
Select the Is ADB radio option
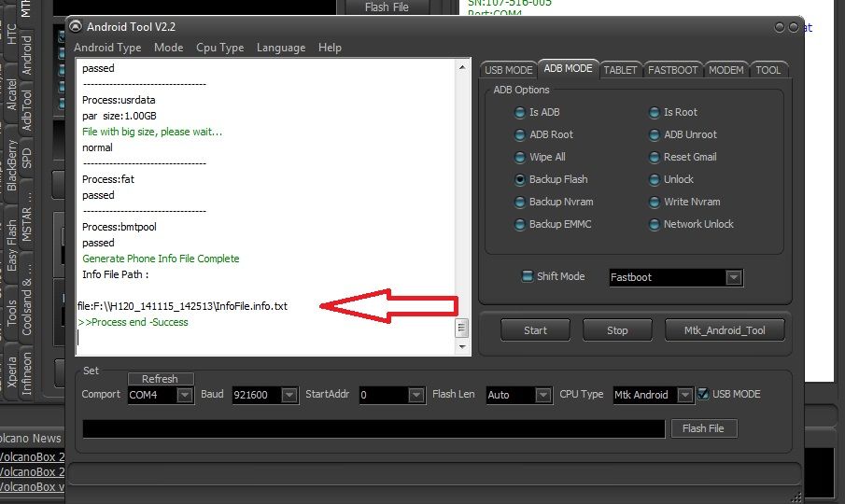point(519,113)
